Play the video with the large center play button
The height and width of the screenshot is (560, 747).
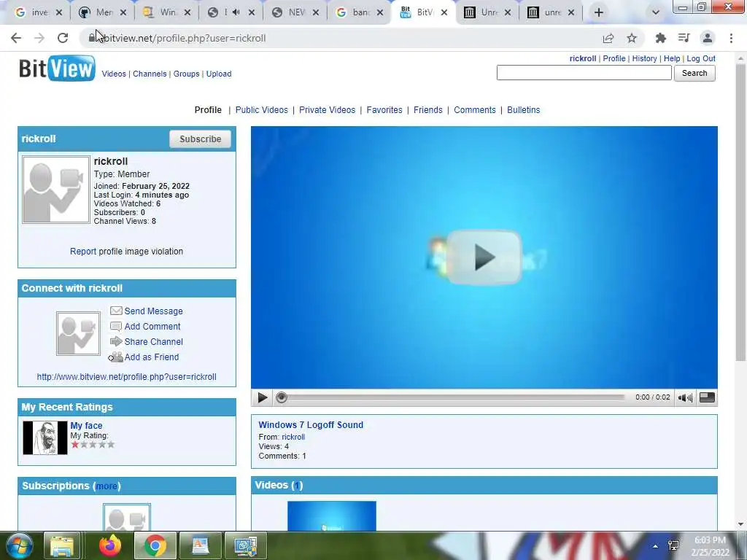tap(484, 257)
